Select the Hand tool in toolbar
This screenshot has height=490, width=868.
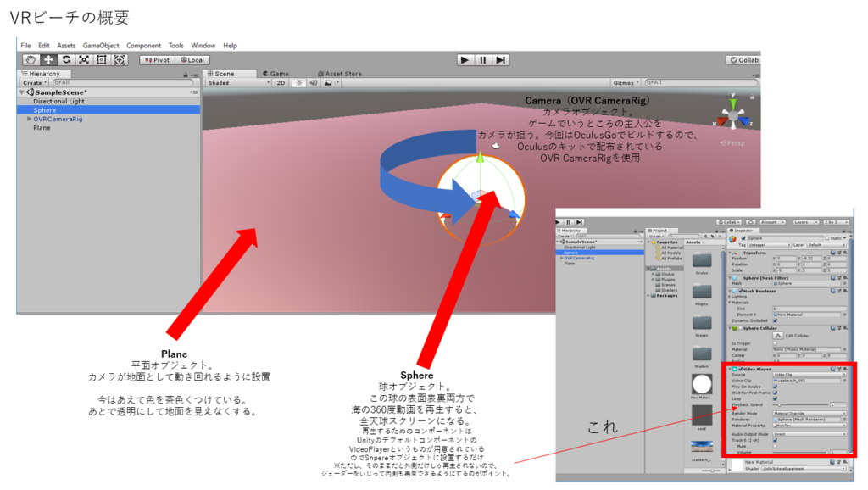pos(31,60)
